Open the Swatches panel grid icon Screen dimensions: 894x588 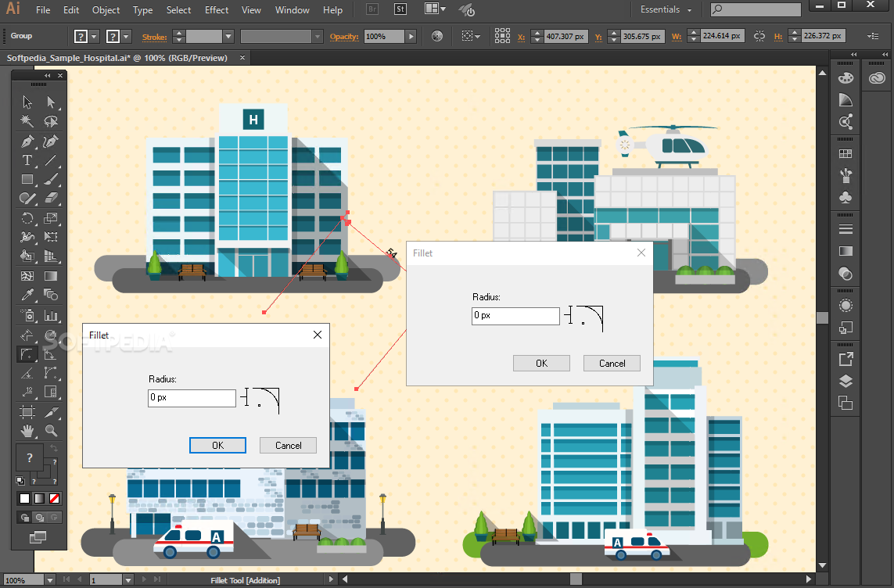846,154
